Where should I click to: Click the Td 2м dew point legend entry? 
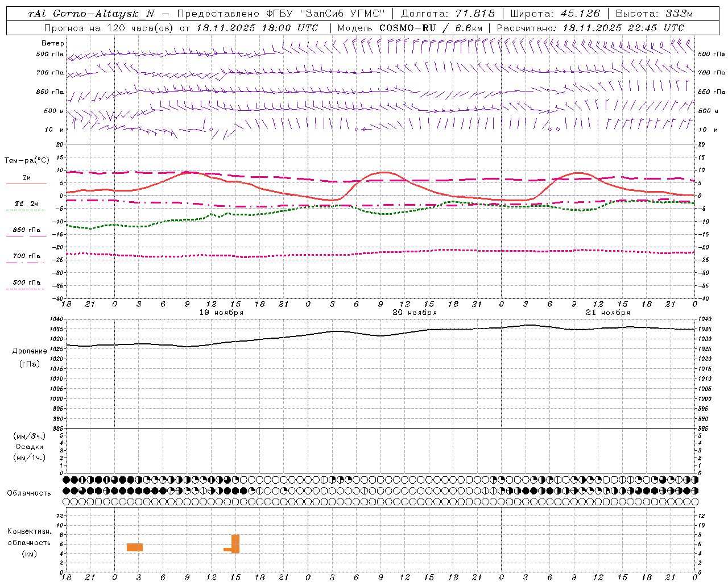tap(26, 204)
